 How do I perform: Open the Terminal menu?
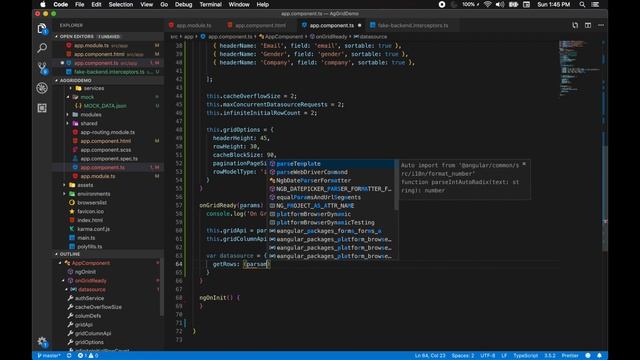click(211, 4)
